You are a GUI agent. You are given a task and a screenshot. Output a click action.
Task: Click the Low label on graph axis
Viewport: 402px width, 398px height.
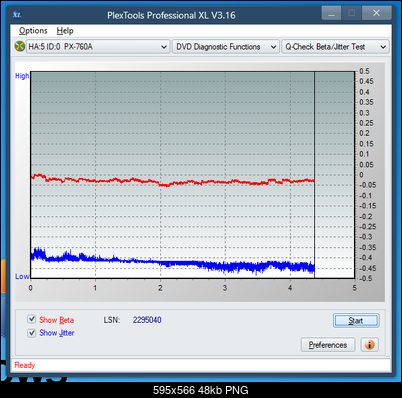[x=22, y=276]
